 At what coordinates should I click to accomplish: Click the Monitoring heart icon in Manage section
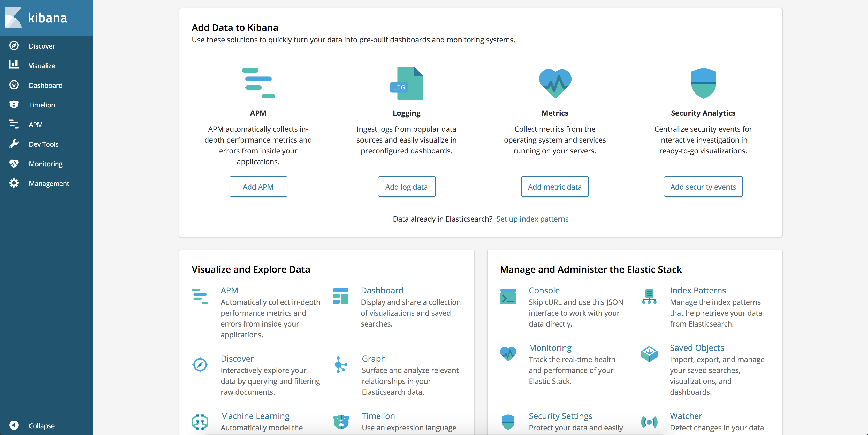tap(508, 354)
